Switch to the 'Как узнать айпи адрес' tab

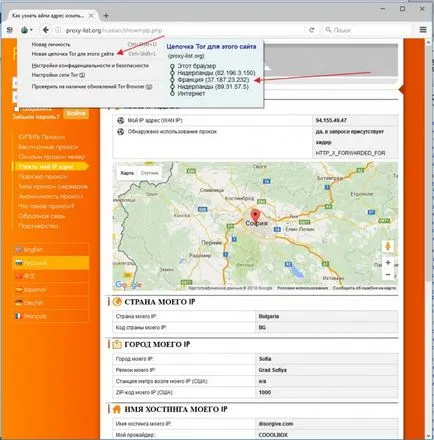pos(48,16)
